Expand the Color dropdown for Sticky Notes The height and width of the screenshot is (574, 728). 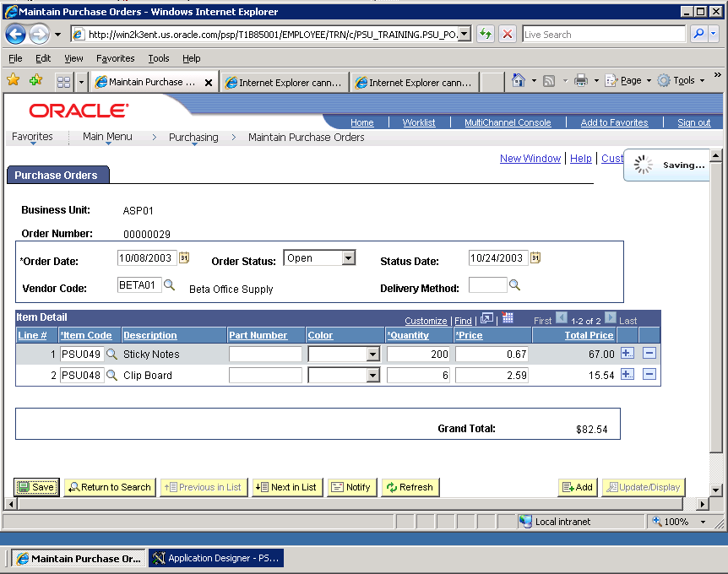pyautogui.click(x=372, y=355)
